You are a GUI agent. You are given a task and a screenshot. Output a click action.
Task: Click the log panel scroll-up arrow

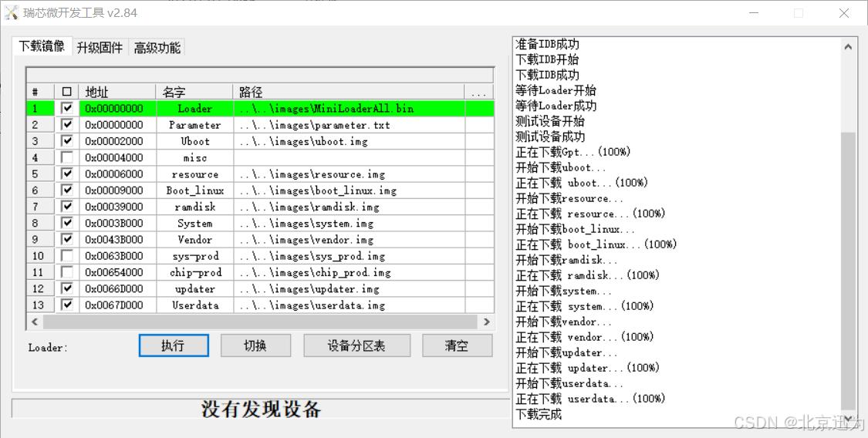[847, 47]
